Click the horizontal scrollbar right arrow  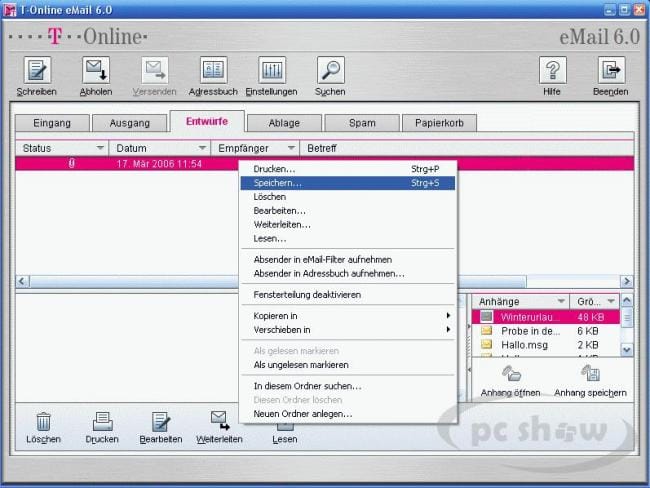pyautogui.click(x=627, y=281)
